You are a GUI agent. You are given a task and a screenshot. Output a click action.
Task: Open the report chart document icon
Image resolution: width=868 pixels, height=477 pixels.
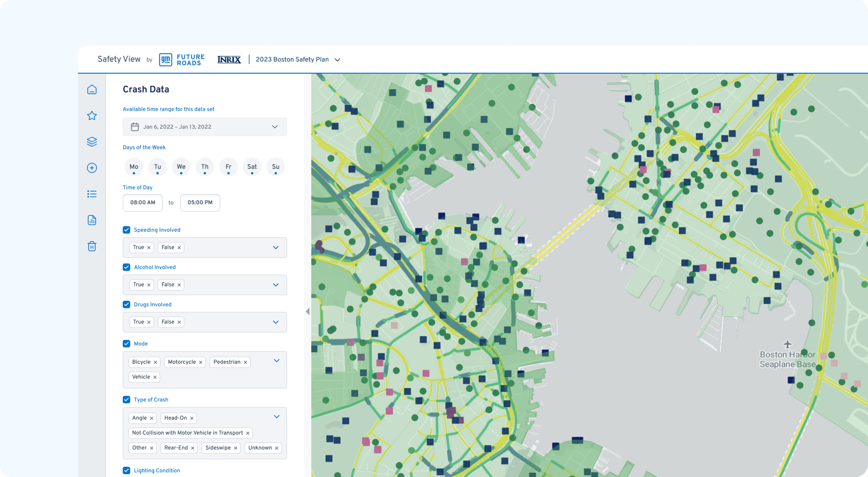click(x=92, y=220)
